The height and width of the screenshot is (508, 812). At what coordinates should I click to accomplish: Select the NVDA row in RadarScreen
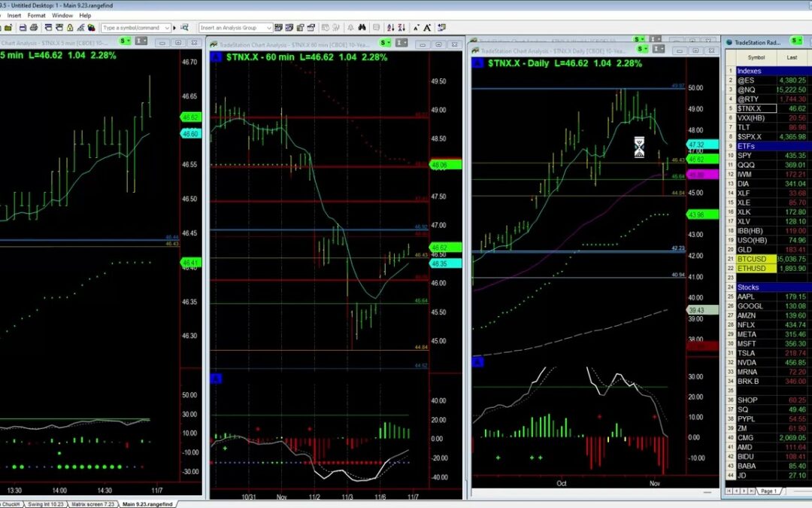(768, 362)
